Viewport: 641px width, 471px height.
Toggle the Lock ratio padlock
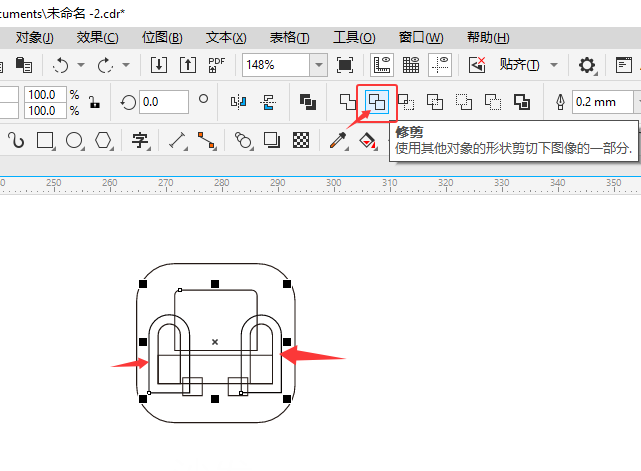94,102
